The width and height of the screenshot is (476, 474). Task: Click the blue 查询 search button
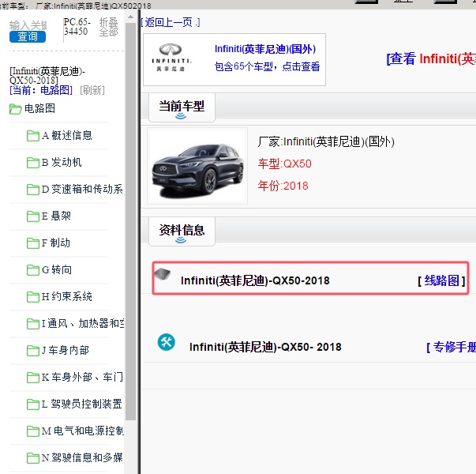28,37
